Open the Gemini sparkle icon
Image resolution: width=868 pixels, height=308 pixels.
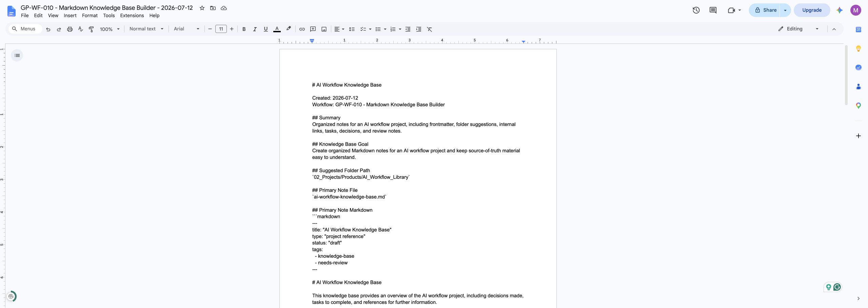pyautogui.click(x=840, y=10)
